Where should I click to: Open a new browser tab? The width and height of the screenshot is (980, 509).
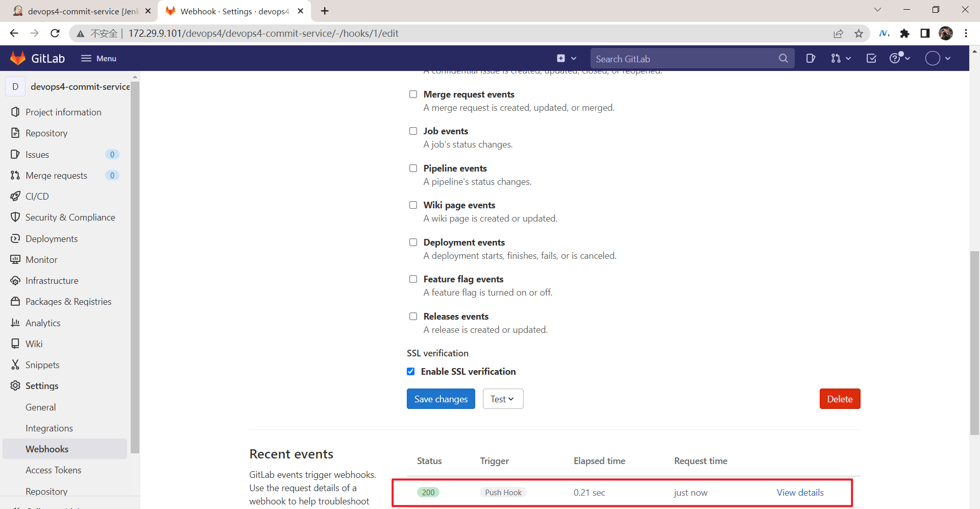click(x=325, y=11)
